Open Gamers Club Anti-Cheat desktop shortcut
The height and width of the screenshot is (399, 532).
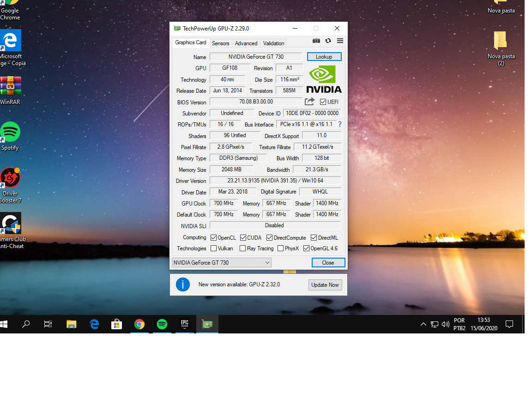[12, 231]
